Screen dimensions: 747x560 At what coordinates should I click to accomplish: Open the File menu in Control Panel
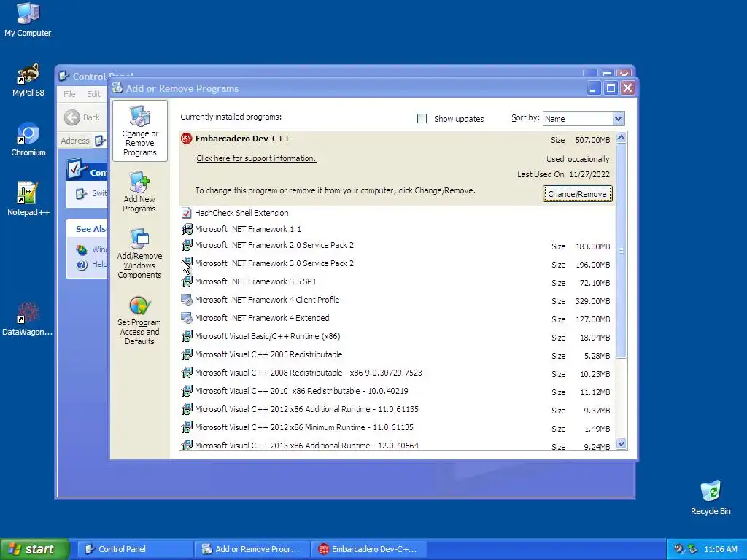tap(69, 94)
